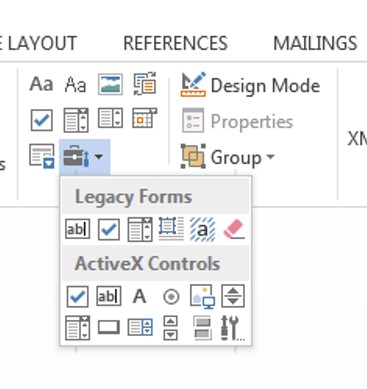
Task: Insert legacy Check Box Form Field
Action: (x=109, y=229)
